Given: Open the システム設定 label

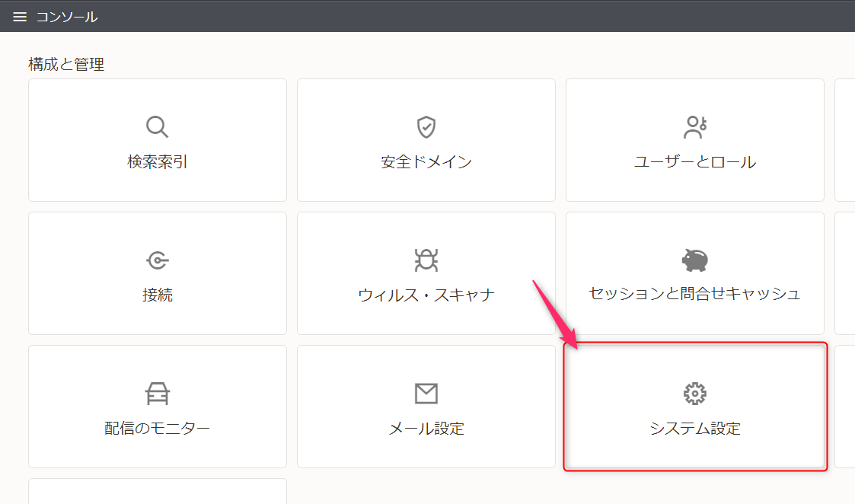Looking at the screenshot, I should (694, 429).
